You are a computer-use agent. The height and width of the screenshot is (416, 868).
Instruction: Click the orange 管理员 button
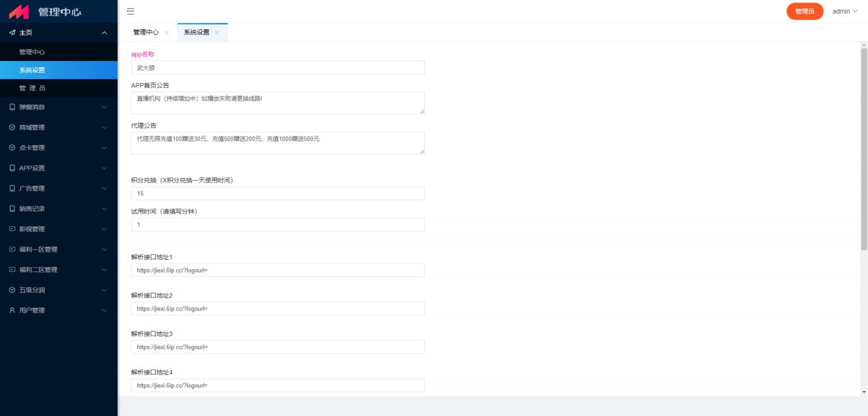click(805, 11)
